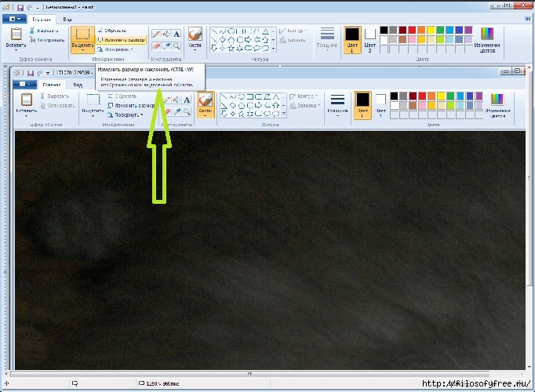Click the highlighted Кисти button in the nested Paint screenshot

coord(206,105)
